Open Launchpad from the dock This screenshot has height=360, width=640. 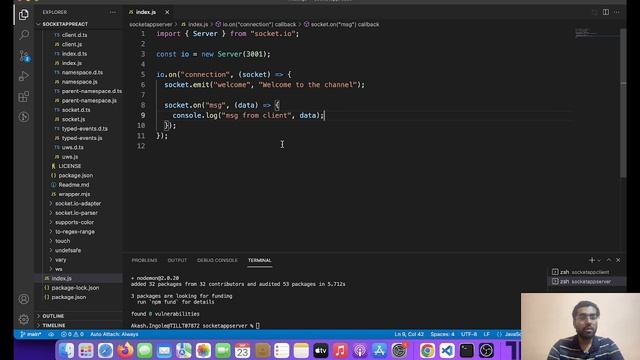[86, 350]
